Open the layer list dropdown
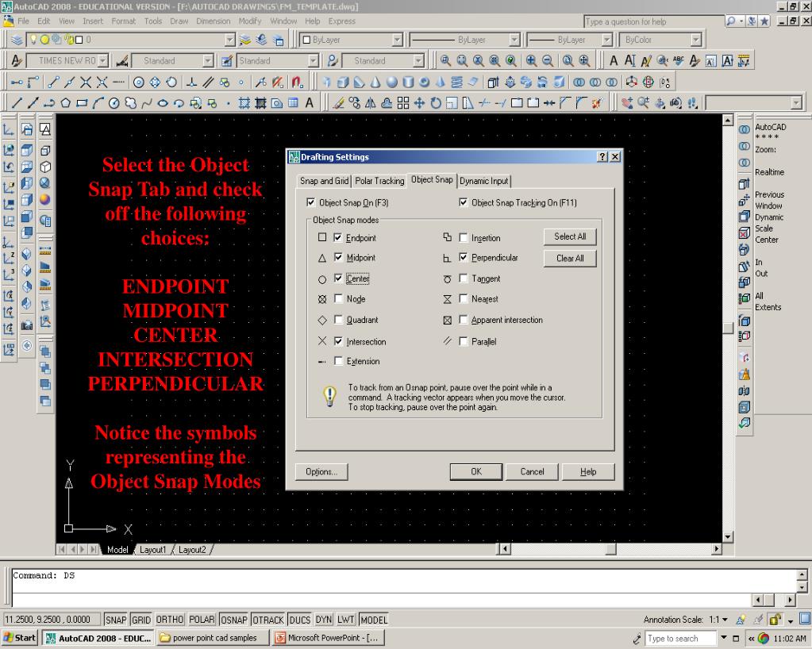The height and width of the screenshot is (649, 812). coord(230,40)
